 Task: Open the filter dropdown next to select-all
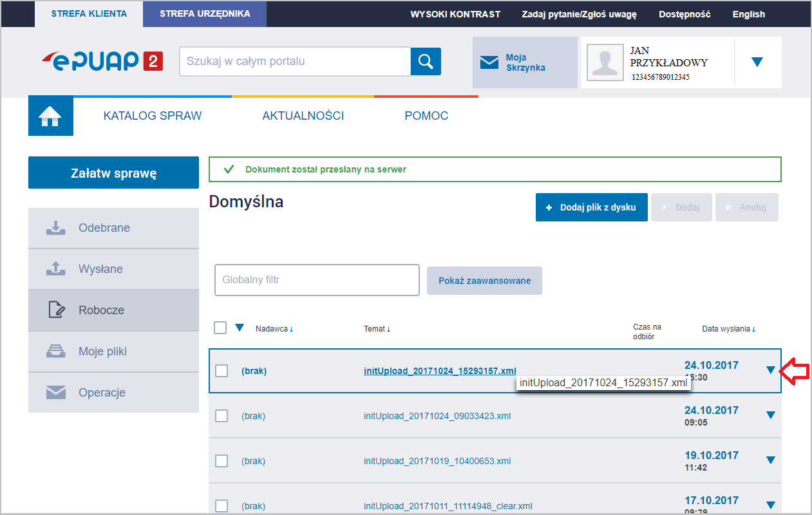click(x=240, y=328)
